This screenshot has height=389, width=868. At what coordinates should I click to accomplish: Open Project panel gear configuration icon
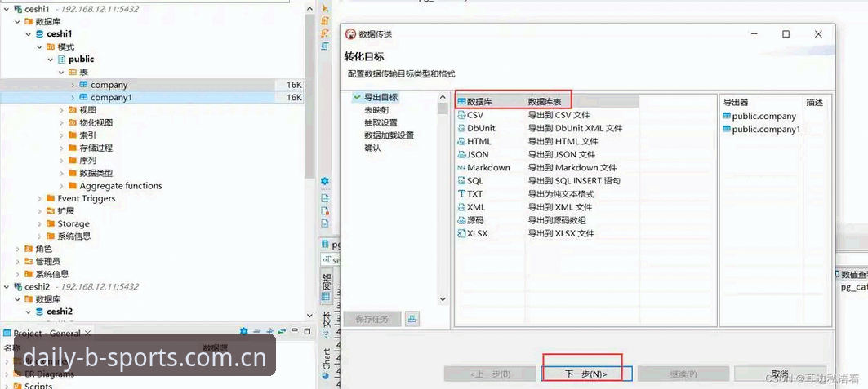(243, 332)
